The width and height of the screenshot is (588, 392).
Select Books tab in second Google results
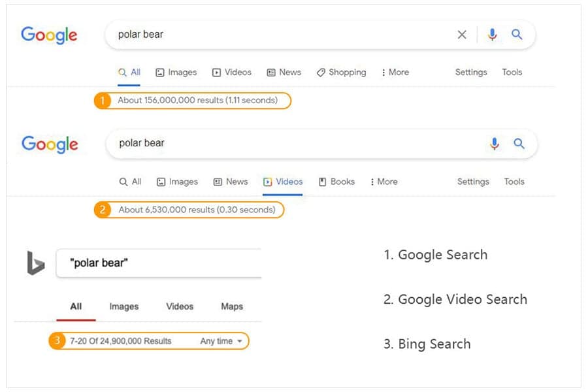(336, 182)
